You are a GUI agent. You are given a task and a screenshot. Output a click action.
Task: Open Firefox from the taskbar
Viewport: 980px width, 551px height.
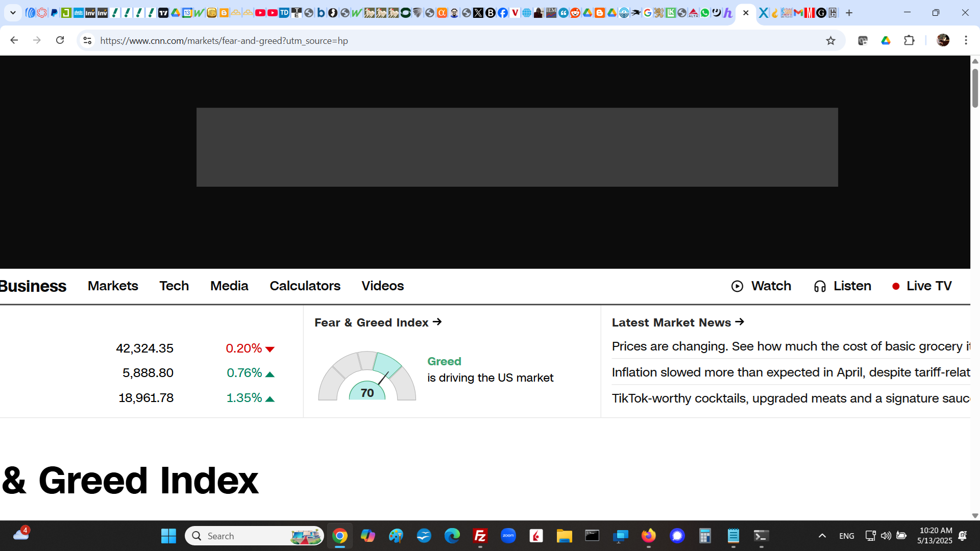tap(648, 536)
